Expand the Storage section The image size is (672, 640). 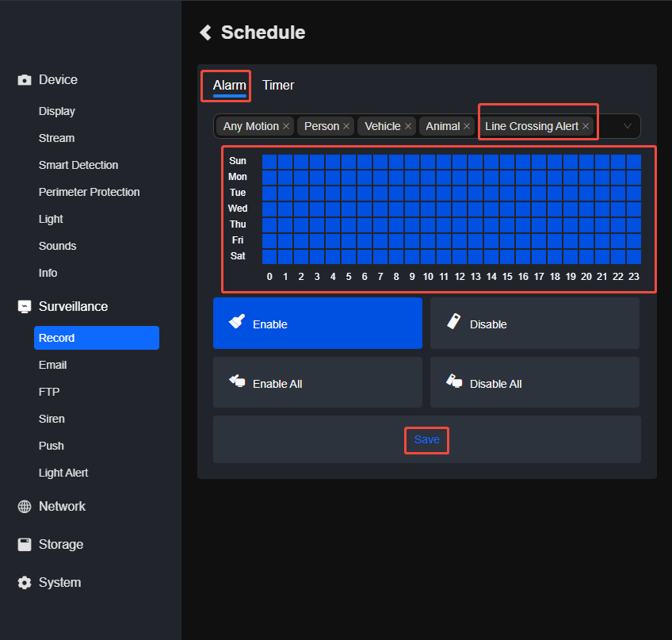click(x=61, y=545)
